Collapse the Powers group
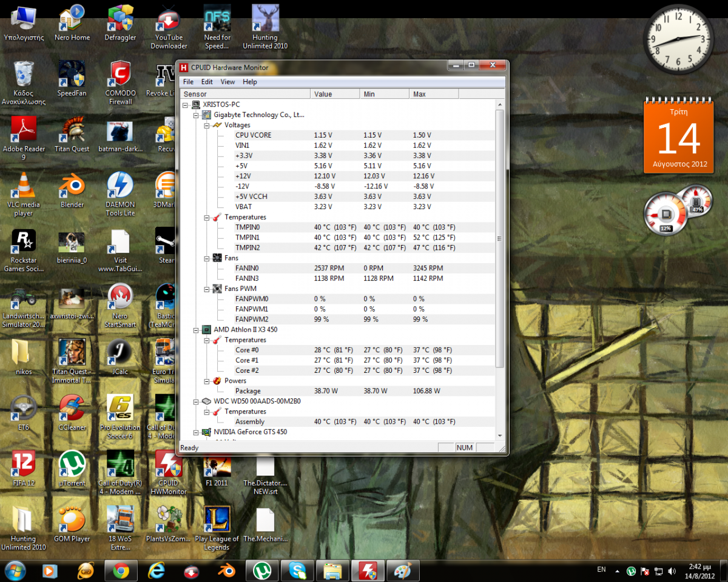Image resolution: width=728 pixels, height=582 pixels. [207, 381]
